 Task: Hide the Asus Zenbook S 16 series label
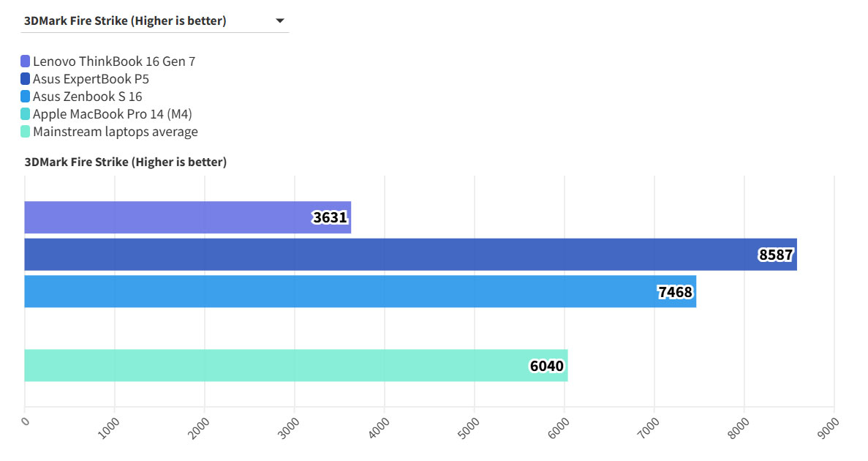(88, 97)
